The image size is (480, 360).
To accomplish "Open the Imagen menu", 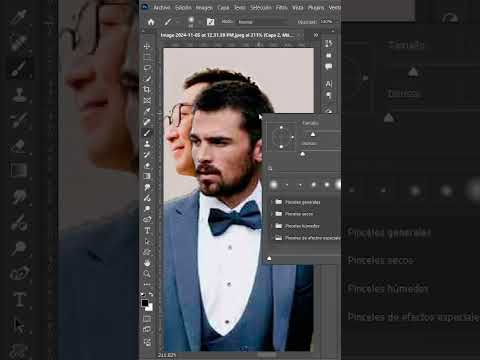I will (204, 7).
